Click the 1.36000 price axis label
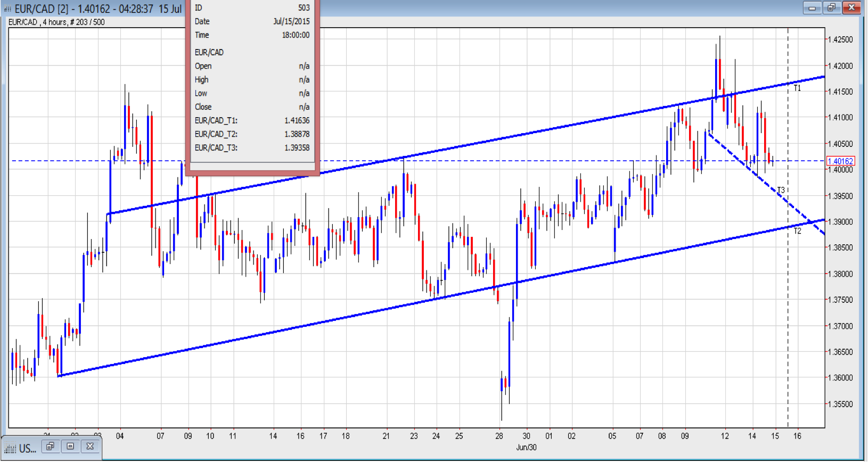 pyautogui.click(x=841, y=377)
